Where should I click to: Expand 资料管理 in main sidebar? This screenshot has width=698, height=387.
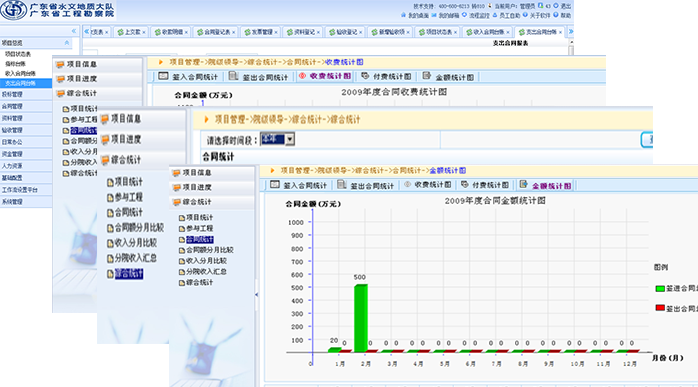[26, 118]
